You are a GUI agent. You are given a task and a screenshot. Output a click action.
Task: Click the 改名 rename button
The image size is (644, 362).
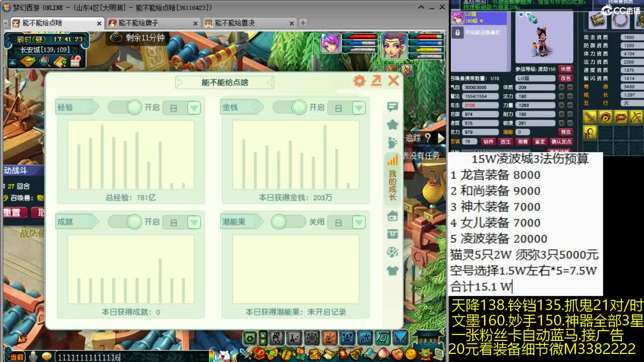[566, 78]
